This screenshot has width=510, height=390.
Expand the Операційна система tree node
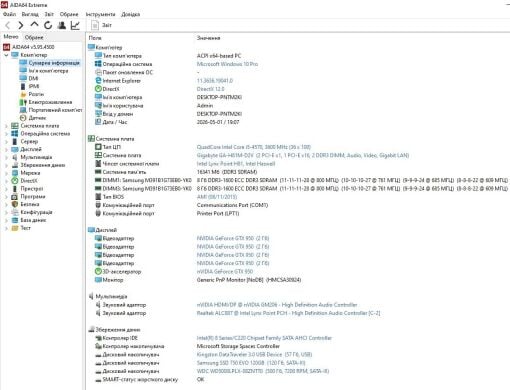pyautogui.click(x=6, y=134)
